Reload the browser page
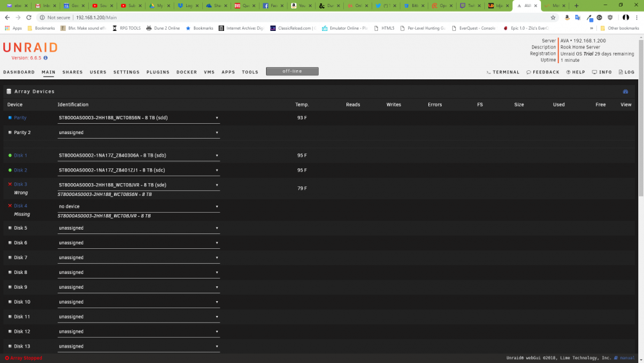644x363 pixels. click(29, 17)
